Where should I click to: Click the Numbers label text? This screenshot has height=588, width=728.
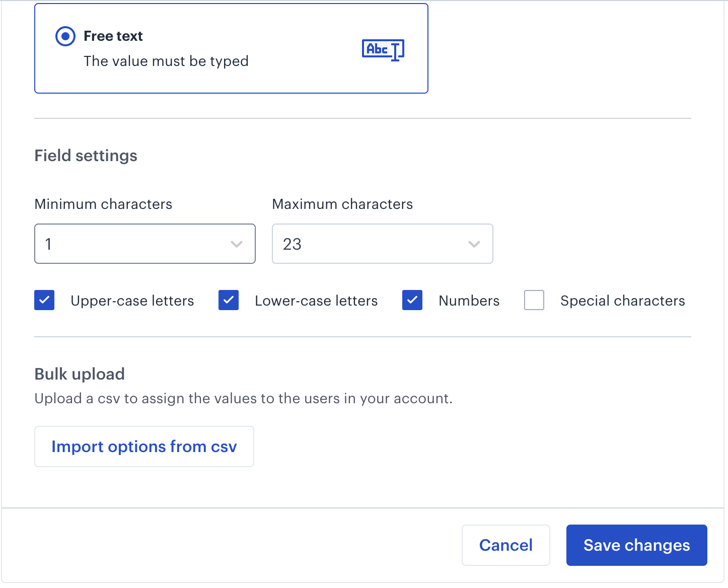pos(469,301)
